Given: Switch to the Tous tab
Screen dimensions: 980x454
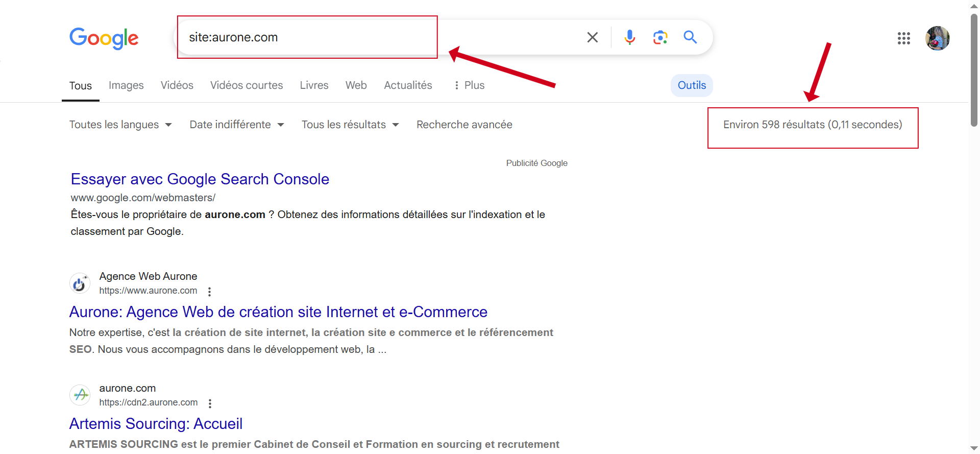Looking at the screenshot, I should click(81, 86).
